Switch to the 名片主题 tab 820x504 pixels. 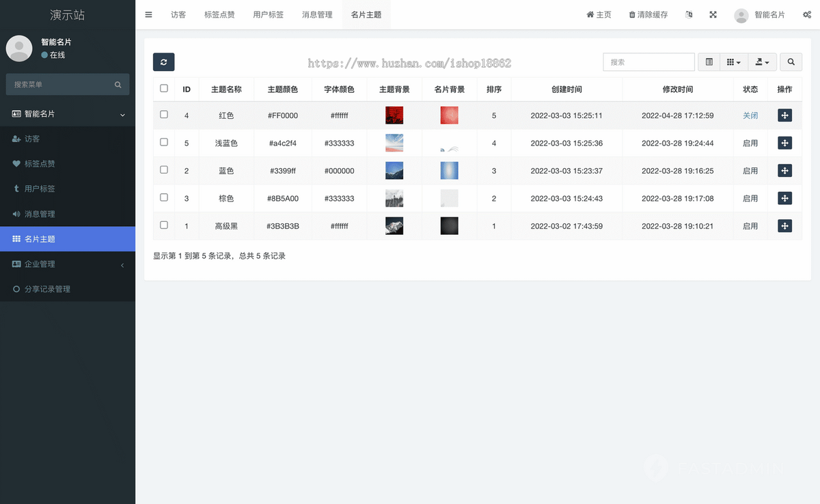point(366,14)
